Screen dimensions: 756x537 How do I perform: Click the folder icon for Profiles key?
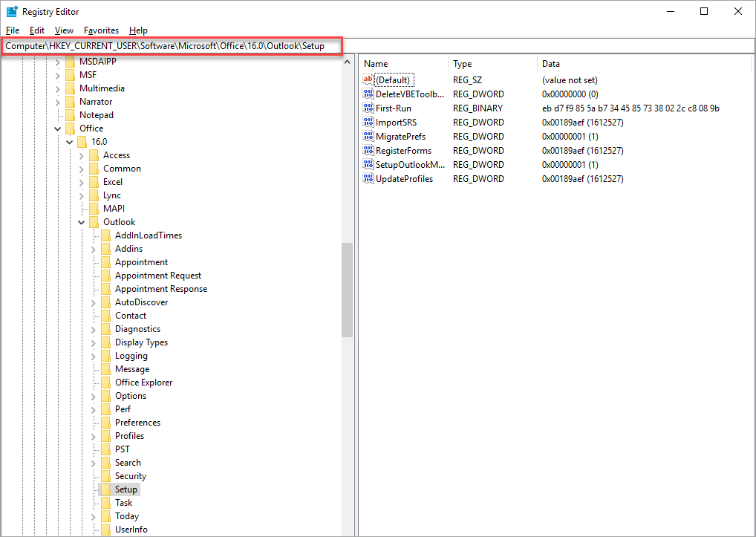[105, 436]
